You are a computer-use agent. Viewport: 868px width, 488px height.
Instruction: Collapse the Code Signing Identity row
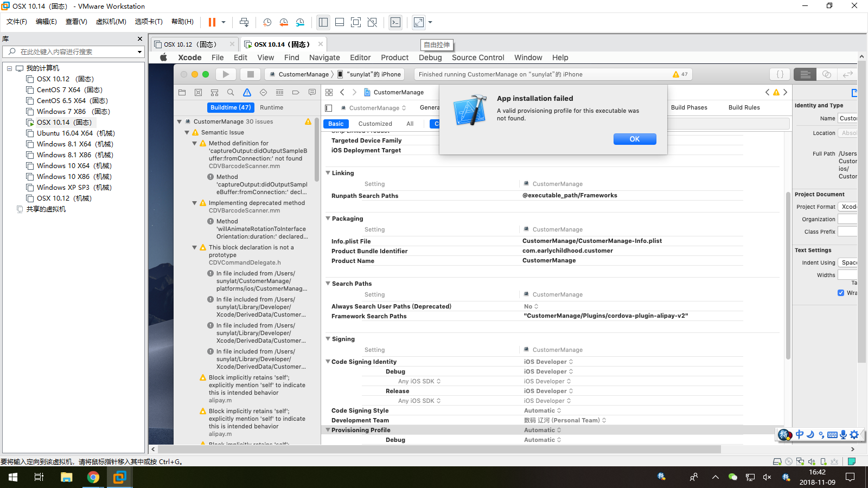(328, 362)
